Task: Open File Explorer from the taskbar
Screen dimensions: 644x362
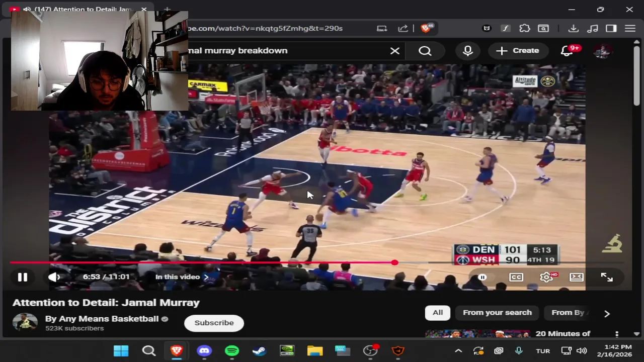Action: click(315, 350)
